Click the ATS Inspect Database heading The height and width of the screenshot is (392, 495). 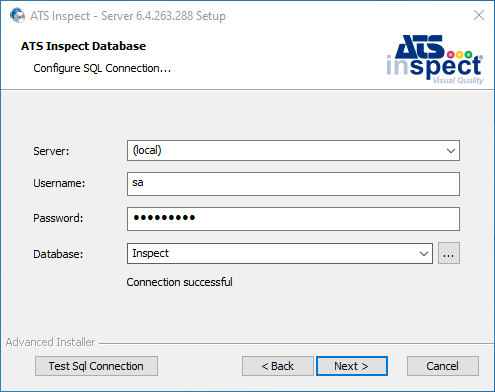click(83, 46)
